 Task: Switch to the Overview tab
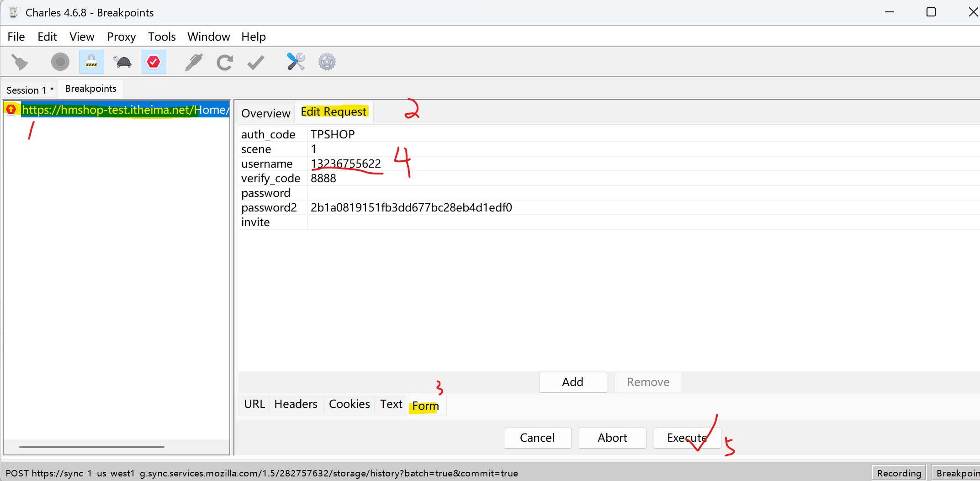point(265,113)
